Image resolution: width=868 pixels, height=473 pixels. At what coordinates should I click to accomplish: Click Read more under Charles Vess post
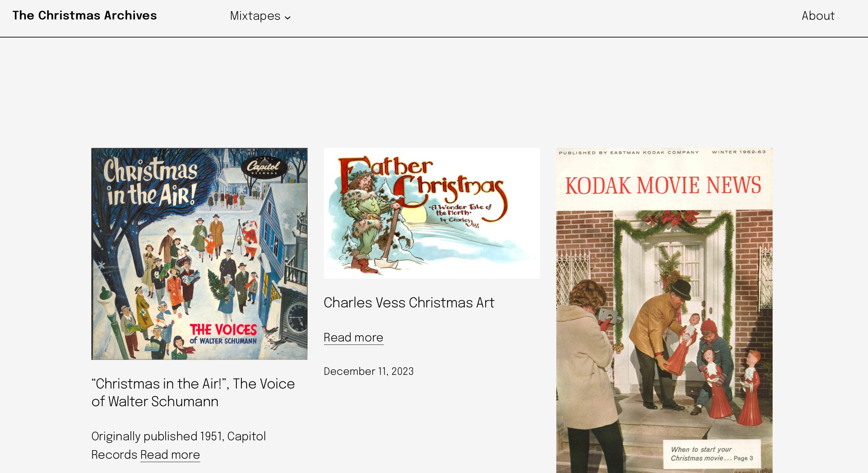353,337
